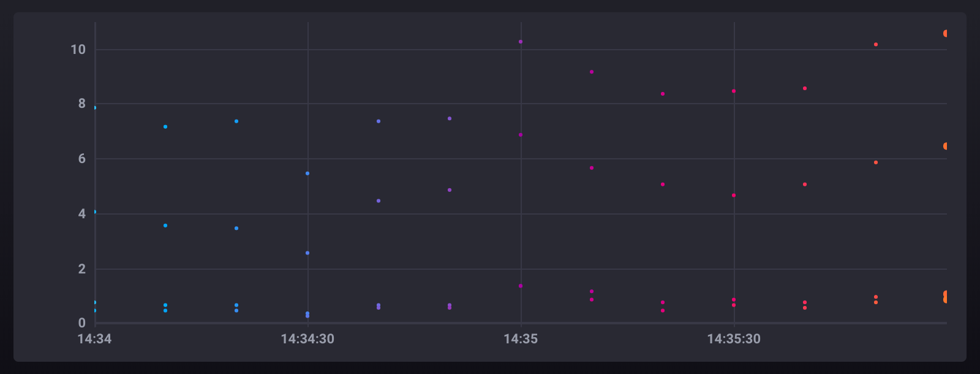The image size is (980, 374).
Task: Click the small orange point near 5.9
Action: tap(876, 162)
